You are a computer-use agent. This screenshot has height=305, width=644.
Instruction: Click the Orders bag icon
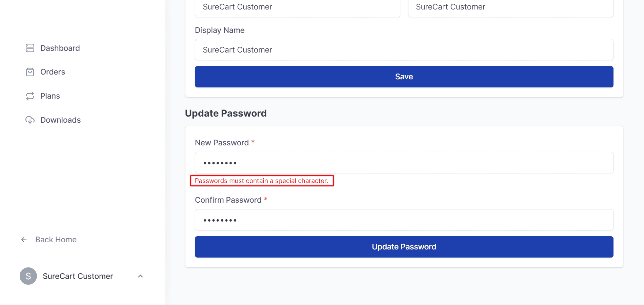30,72
